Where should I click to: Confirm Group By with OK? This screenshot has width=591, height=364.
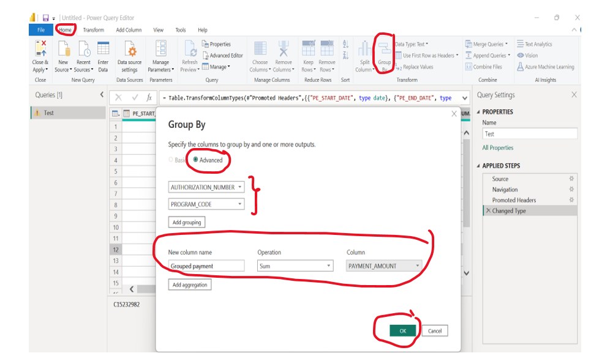pyautogui.click(x=403, y=331)
